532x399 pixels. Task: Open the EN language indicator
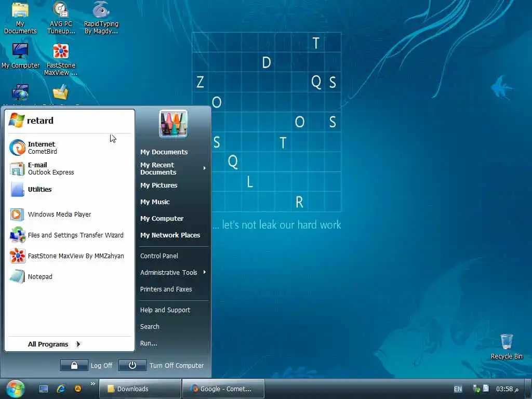pos(458,389)
